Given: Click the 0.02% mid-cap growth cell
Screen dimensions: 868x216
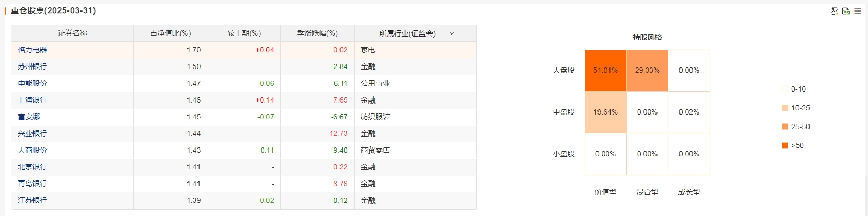Looking at the screenshot, I should [x=689, y=112].
